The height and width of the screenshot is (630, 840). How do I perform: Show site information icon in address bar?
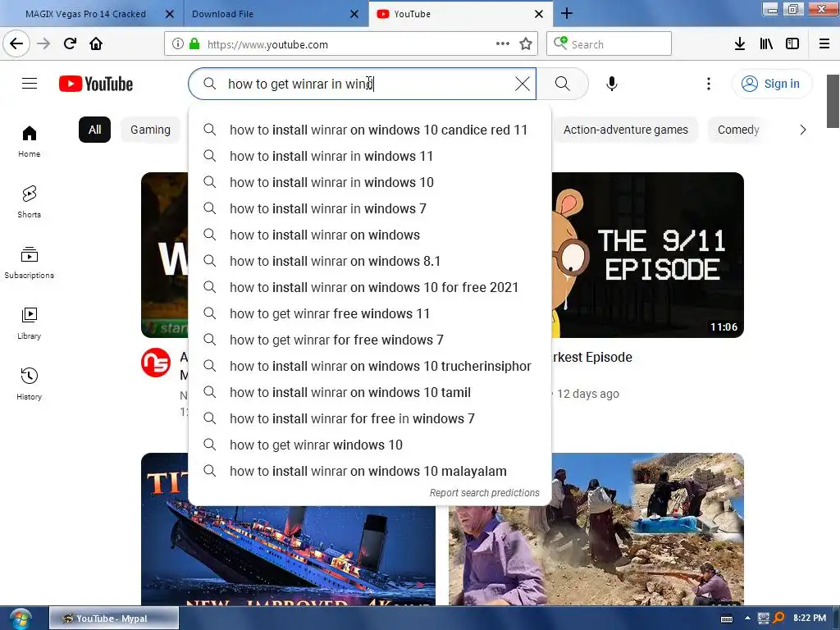[x=177, y=44]
